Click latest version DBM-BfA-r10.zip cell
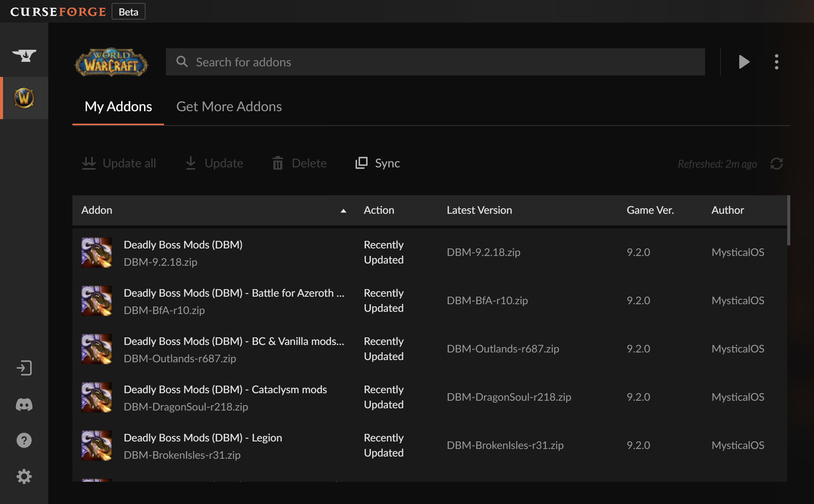Viewport: 814px width, 504px height. 487,300
